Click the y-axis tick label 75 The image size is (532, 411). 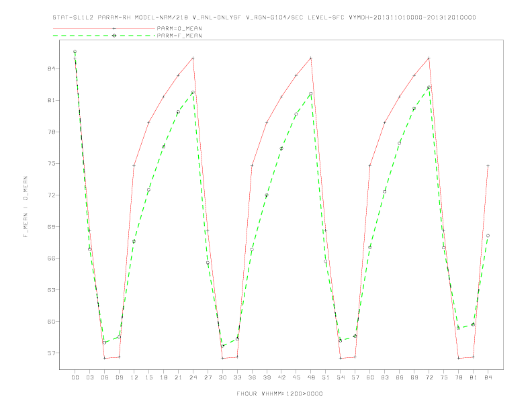pos(51,163)
